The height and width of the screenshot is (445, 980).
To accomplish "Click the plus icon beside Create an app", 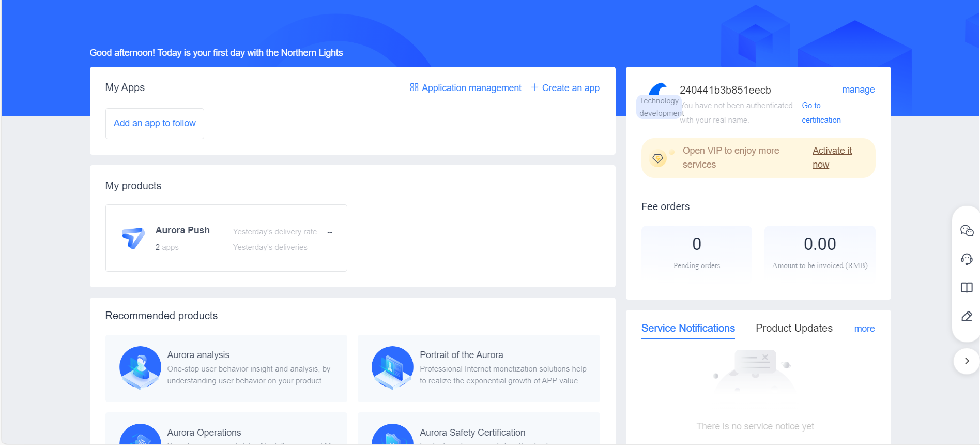I will (x=534, y=87).
